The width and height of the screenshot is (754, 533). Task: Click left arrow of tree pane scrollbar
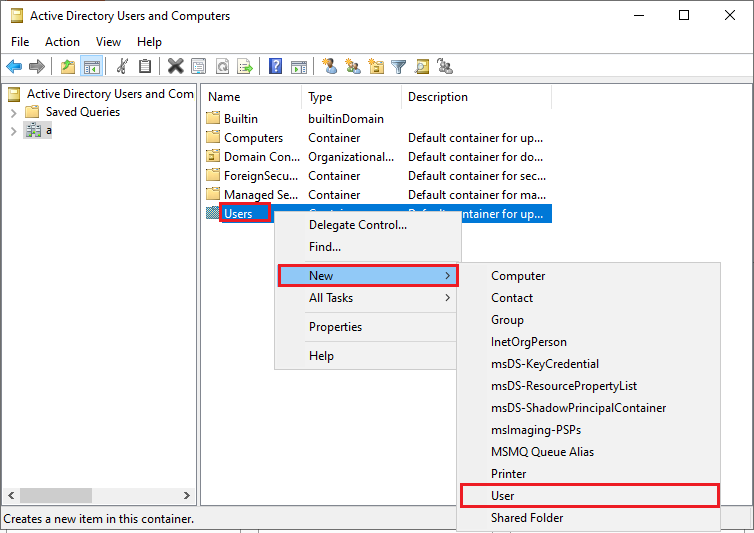12,495
